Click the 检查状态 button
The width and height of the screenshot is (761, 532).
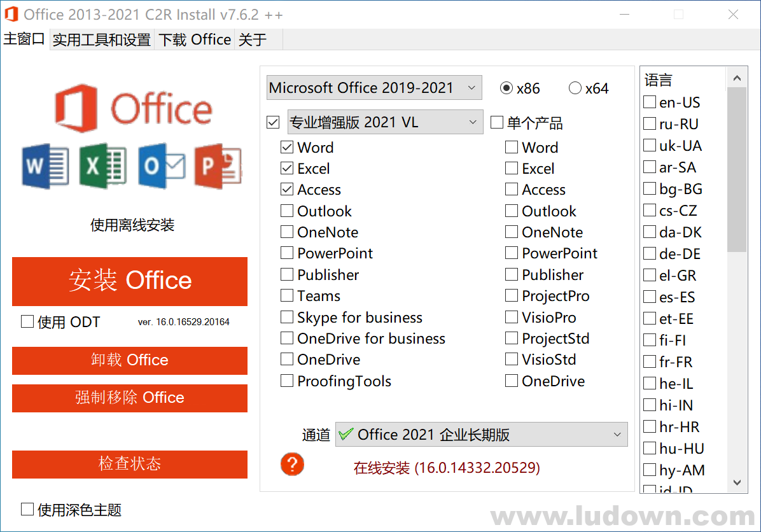coord(130,464)
